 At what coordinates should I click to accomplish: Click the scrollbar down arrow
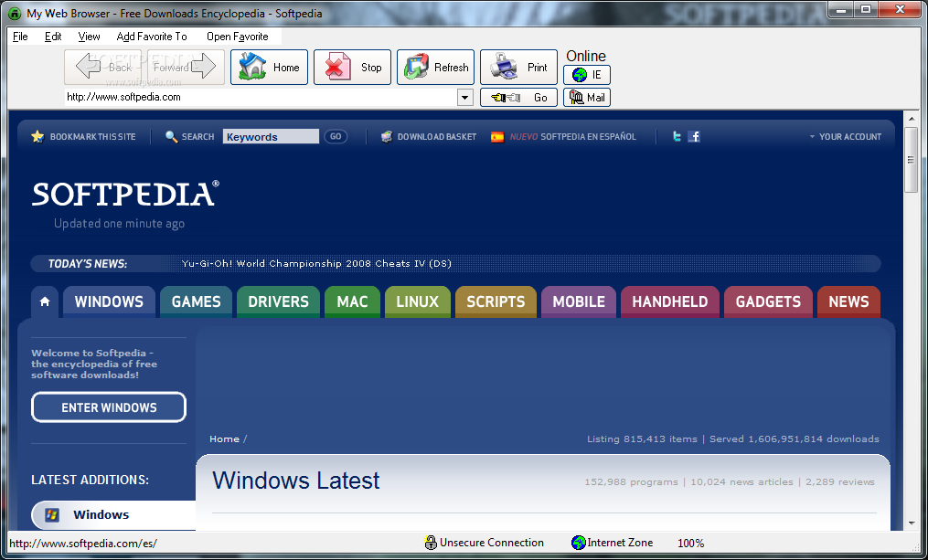coord(911,523)
